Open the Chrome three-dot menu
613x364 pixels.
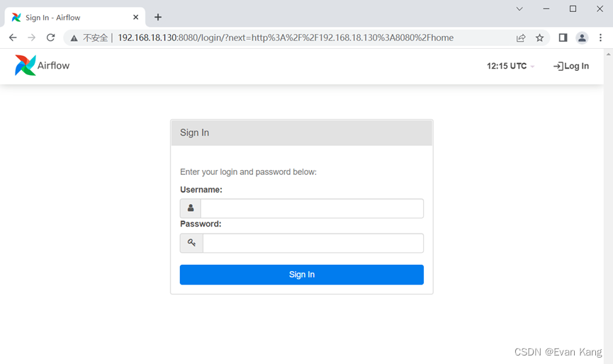600,38
